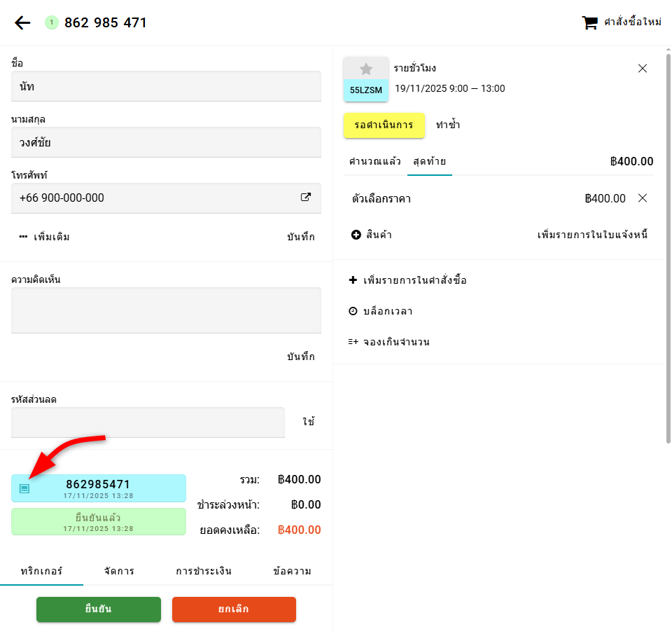Open the รอดำเนินการ status dropdown
Image resolution: width=672 pixels, height=634 pixels.
point(384,125)
